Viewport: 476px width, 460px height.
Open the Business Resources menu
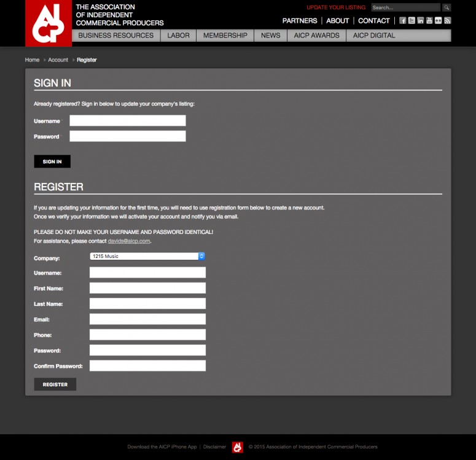(116, 36)
